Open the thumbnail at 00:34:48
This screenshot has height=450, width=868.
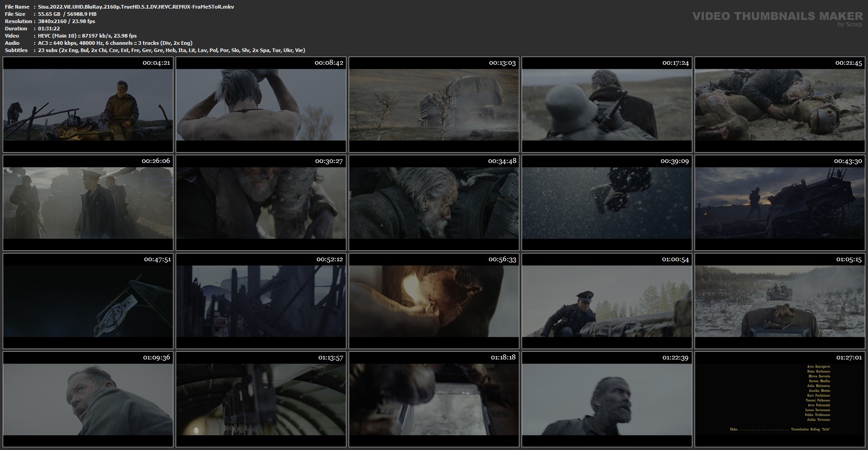[x=434, y=203]
